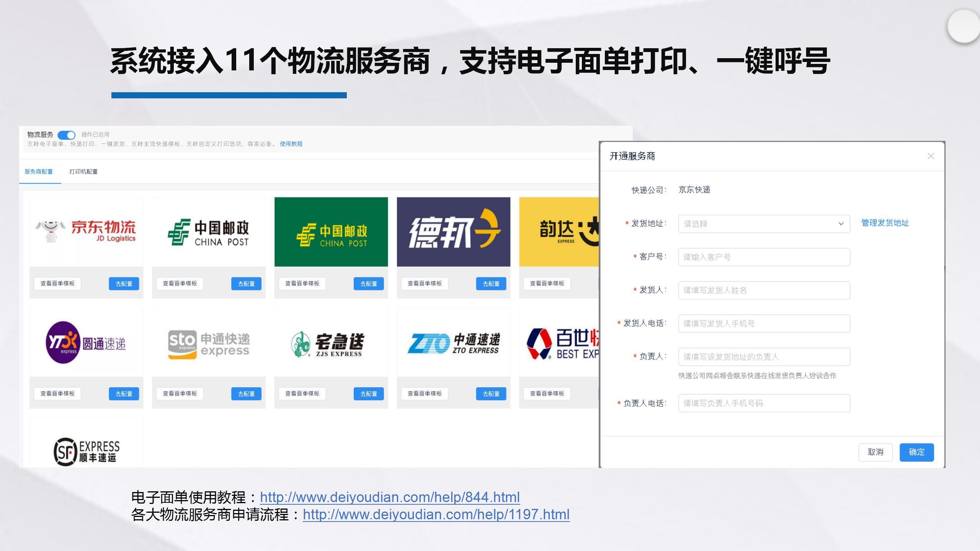Open the 发货地址 dropdown
The height and width of the screenshot is (551, 980).
coord(764,224)
